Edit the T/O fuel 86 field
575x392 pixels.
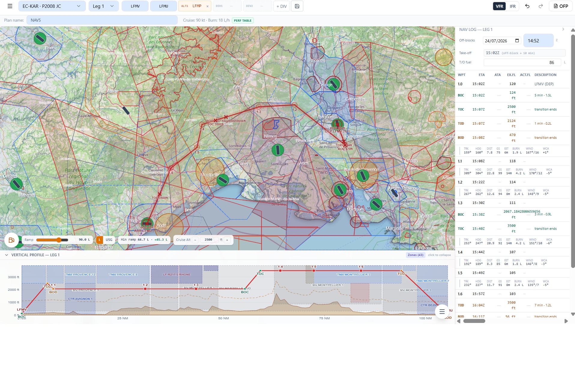pos(522,62)
